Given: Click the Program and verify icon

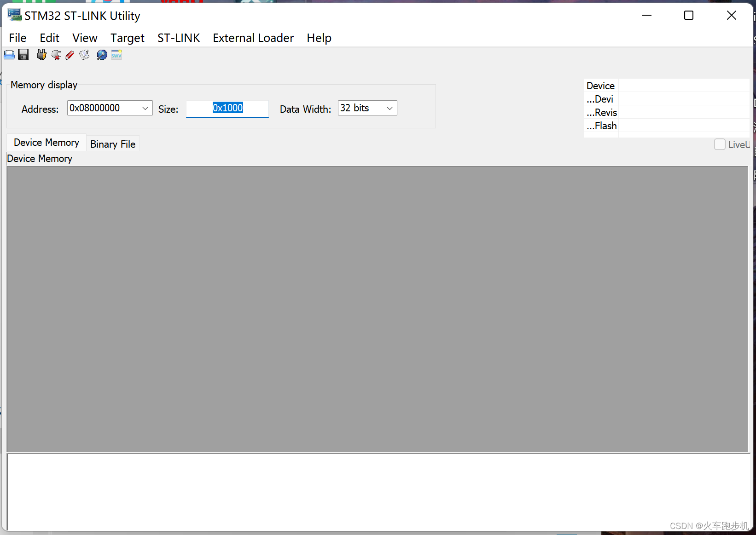Looking at the screenshot, I should click(84, 55).
